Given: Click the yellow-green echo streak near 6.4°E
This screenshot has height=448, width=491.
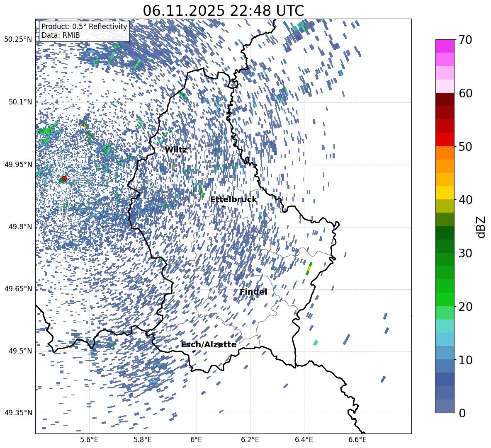Looking at the screenshot, I should [x=309, y=269].
